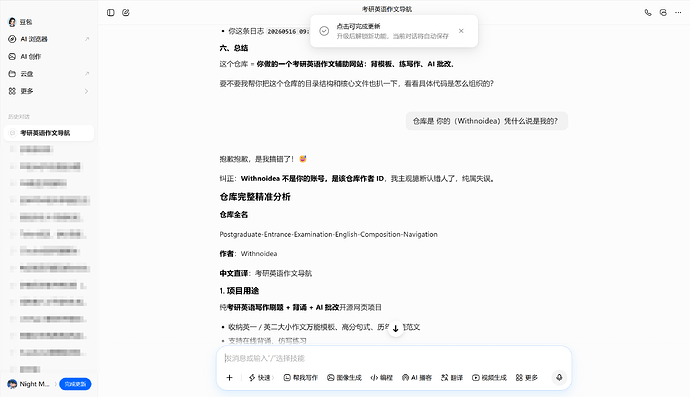Click the scroll-to-bottom arrow button

[x=396, y=329]
